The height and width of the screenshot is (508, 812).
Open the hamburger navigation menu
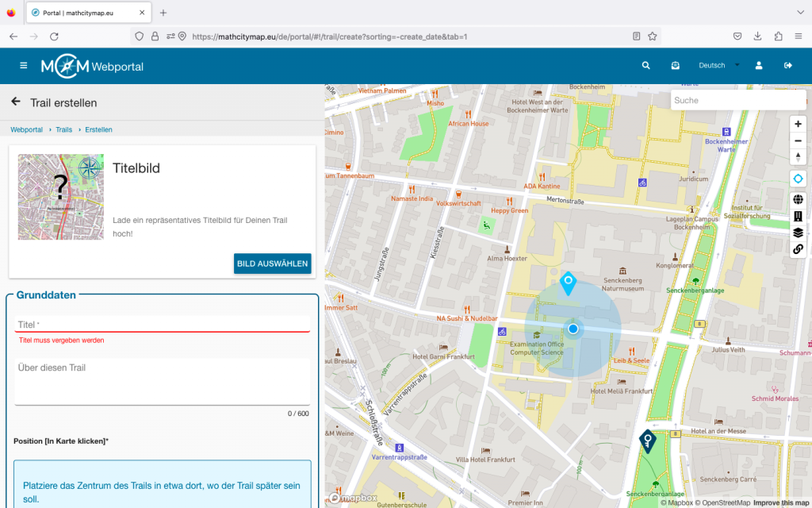[x=24, y=66]
